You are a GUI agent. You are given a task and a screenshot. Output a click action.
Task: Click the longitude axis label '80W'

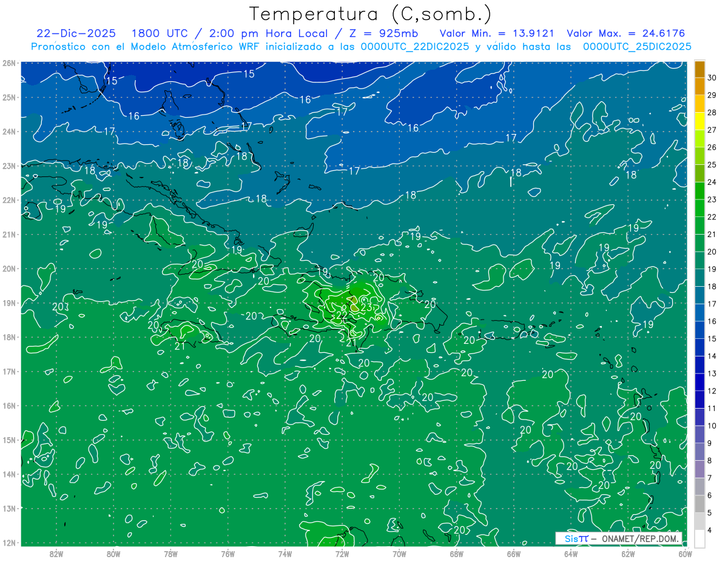click(113, 554)
